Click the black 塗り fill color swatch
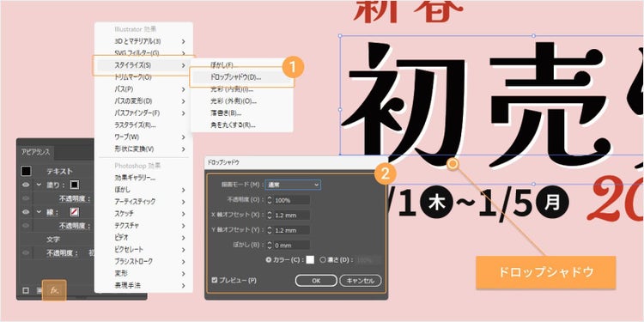 pyautogui.click(x=75, y=185)
